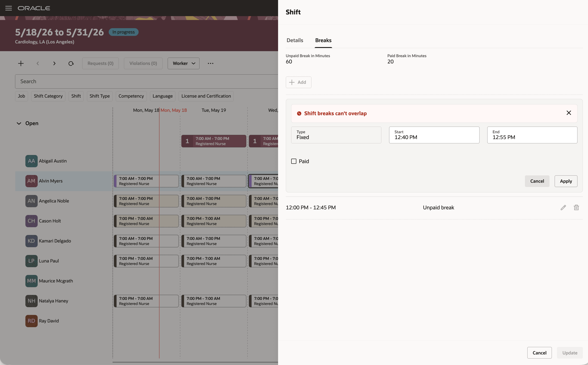Cancel the Shift panel

pos(539,353)
